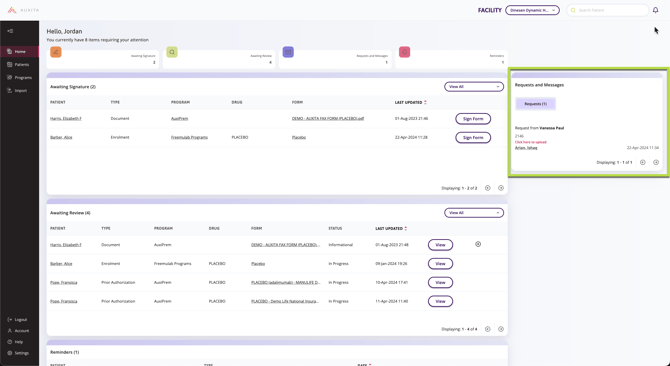Screen dimensions: 670x366
Task: Click the purple Requests and Messages envelope icon
Action: point(288,52)
